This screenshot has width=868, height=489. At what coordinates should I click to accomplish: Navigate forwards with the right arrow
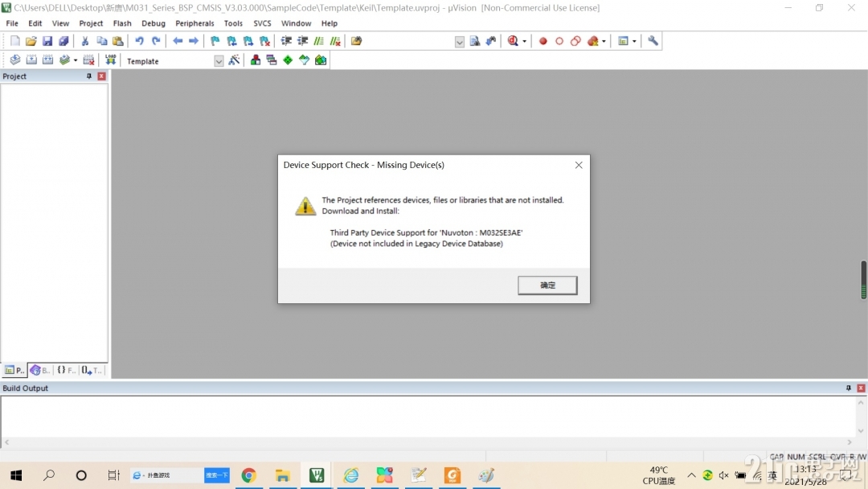[x=194, y=41]
